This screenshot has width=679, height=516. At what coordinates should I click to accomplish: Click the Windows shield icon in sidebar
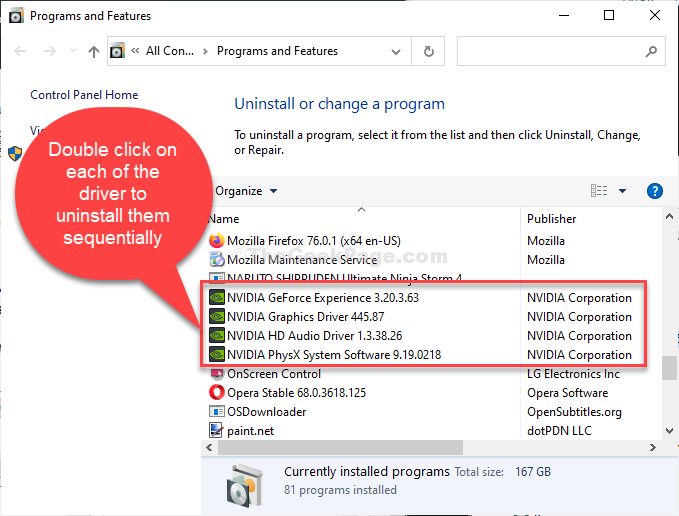pos(15,153)
